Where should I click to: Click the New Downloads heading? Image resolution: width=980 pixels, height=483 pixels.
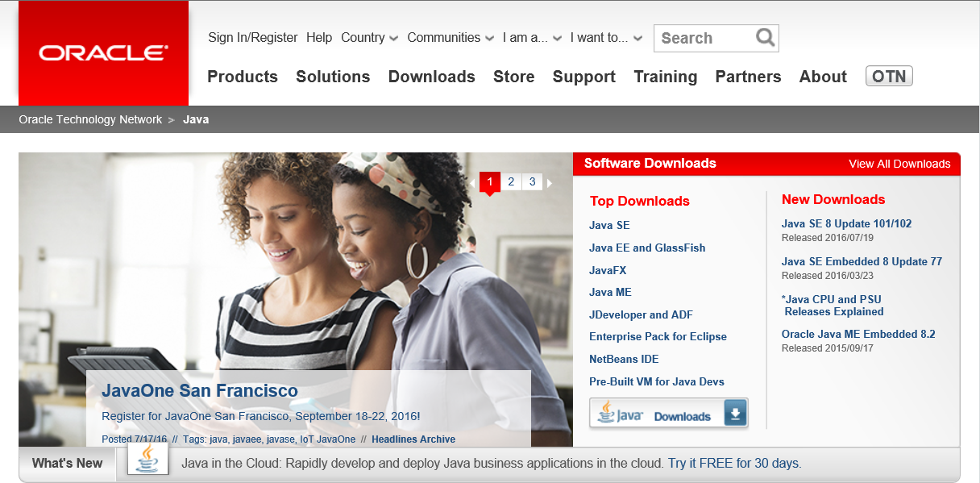[833, 200]
